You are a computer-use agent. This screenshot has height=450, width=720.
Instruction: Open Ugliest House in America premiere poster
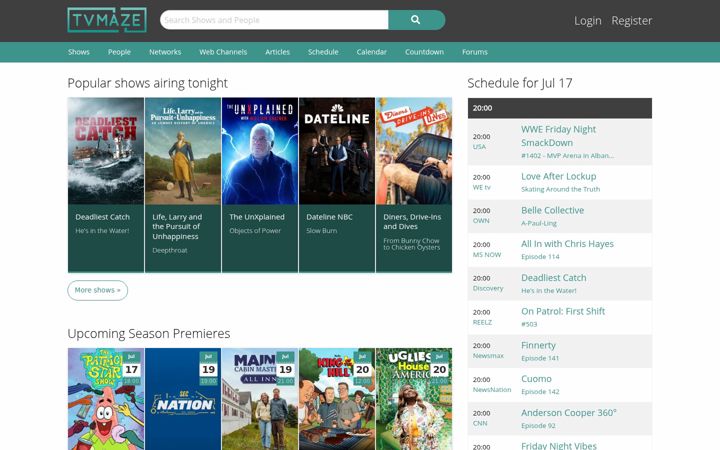(414, 399)
